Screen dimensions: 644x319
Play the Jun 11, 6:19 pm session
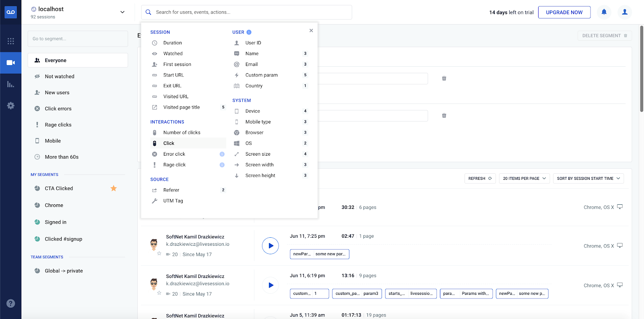click(x=270, y=285)
